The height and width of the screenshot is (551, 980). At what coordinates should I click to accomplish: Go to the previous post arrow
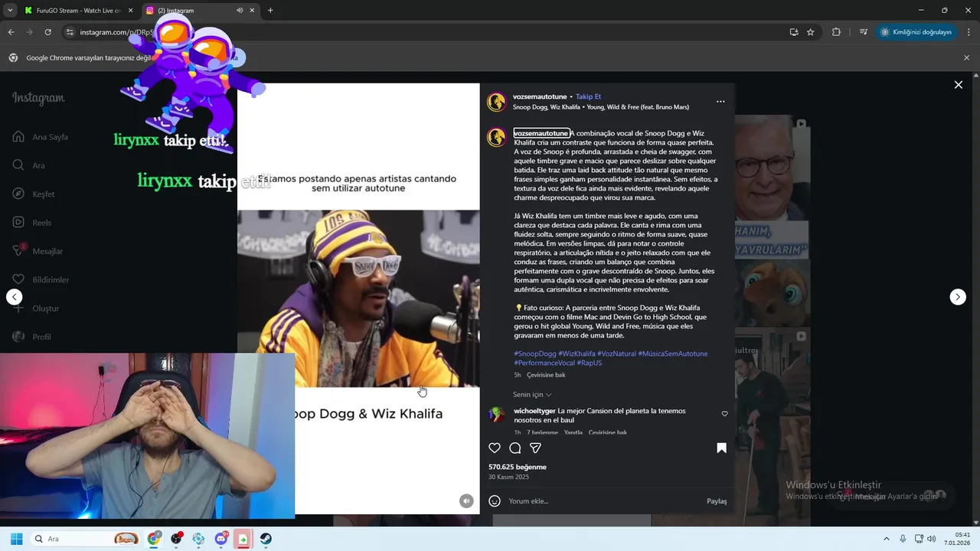(15, 297)
